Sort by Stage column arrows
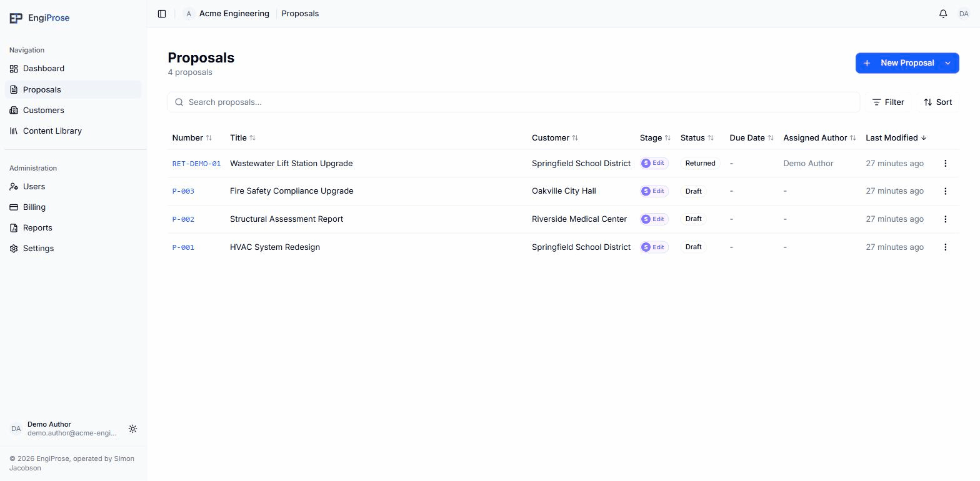 [667, 138]
